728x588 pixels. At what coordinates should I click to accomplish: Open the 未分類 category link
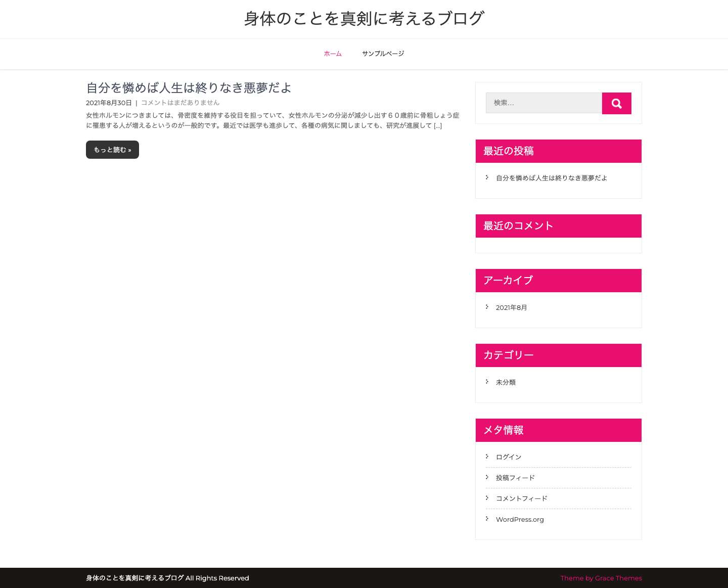[x=506, y=382]
